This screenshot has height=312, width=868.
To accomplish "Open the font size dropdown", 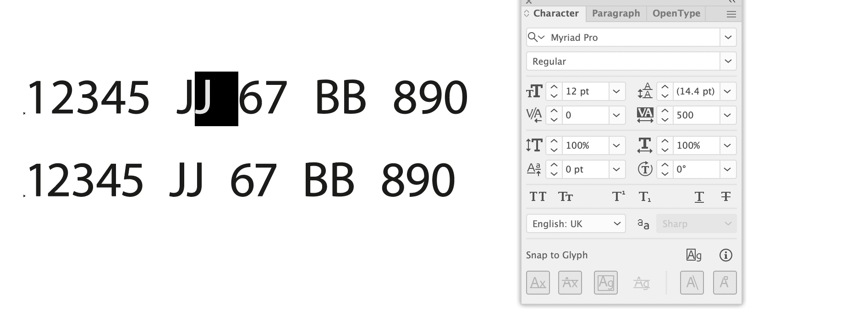I will tap(616, 91).
